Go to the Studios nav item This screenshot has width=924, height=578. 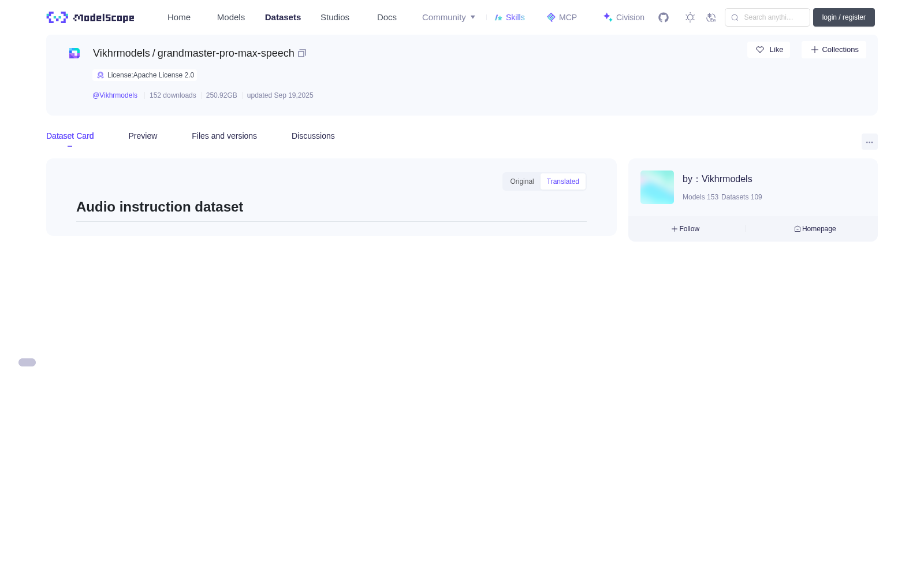point(335,17)
